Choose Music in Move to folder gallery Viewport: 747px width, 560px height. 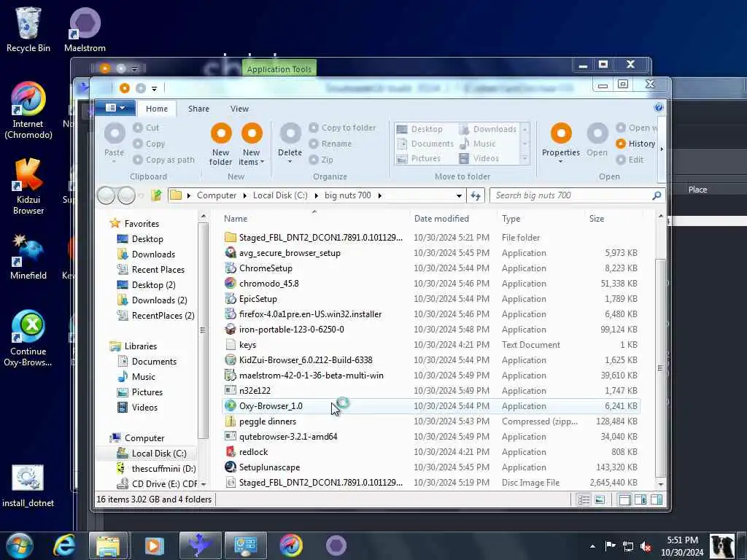click(x=477, y=144)
